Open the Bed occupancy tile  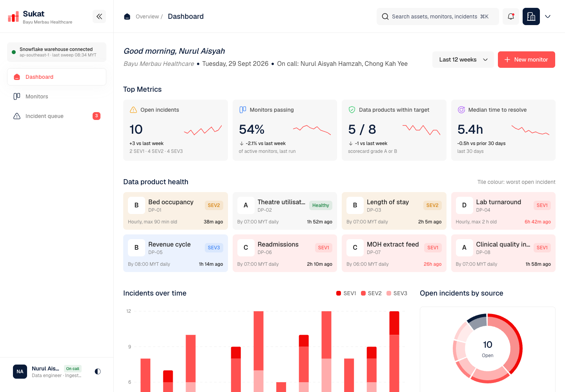(175, 211)
